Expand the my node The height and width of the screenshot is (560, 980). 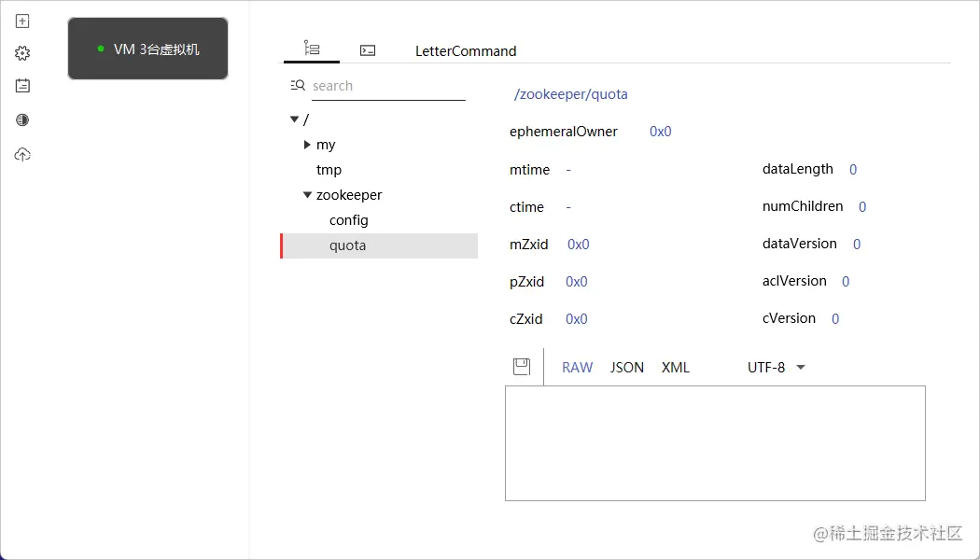307,145
